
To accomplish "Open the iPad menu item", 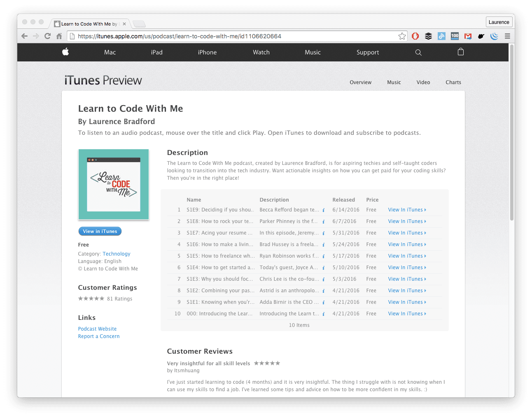I will click(157, 52).
